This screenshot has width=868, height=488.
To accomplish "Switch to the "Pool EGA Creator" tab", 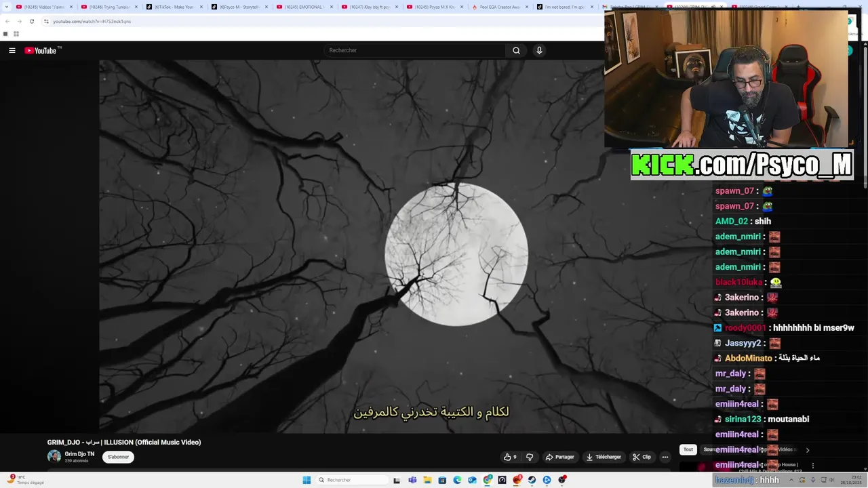I will point(500,7).
